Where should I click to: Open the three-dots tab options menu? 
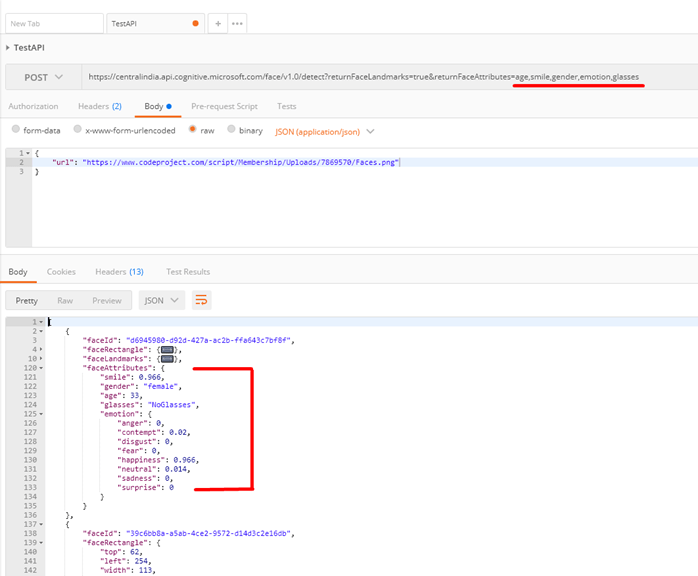coord(237,23)
